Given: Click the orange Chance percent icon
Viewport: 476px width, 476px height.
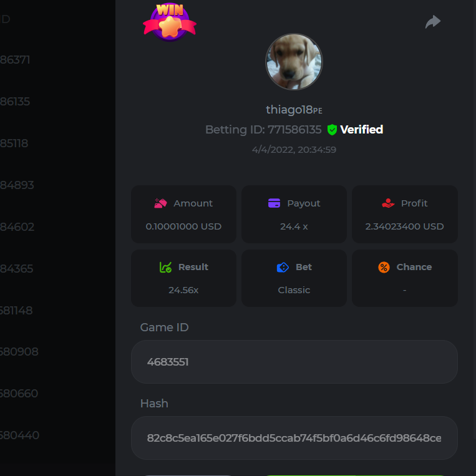Looking at the screenshot, I should pyautogui.click(x=384, y=267).
